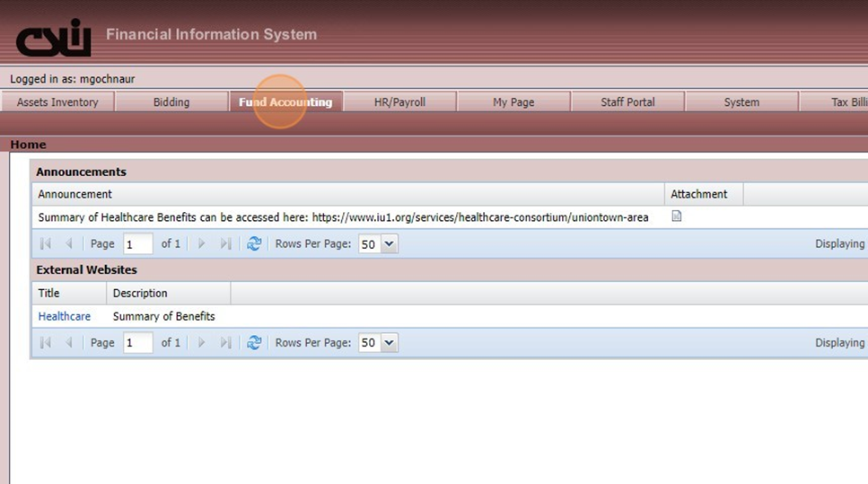Image resolution: width=868 pixels, height=484 pixels.
Task: Go to last page in External Websites pager
Action: click(225, 342)
